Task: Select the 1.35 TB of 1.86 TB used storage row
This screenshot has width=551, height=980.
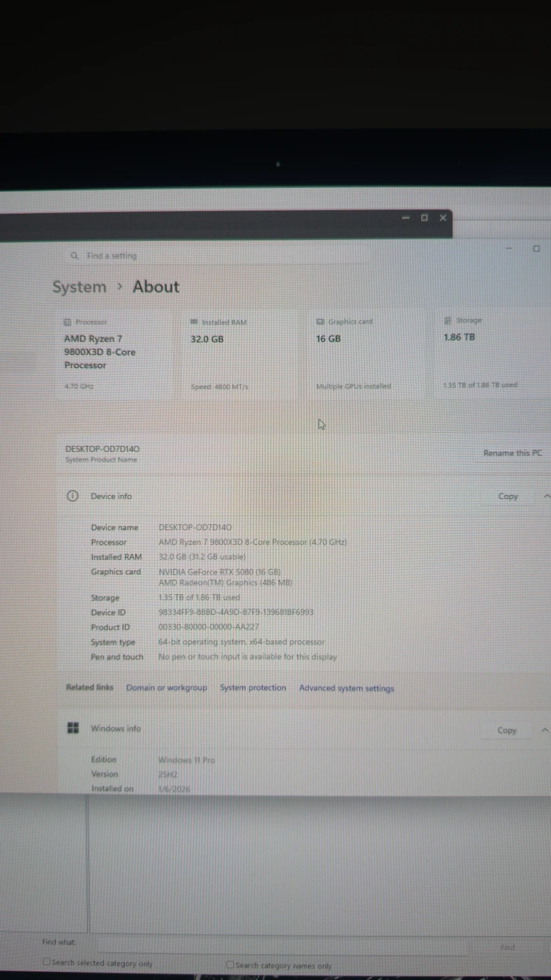Action: pos(199,598)
